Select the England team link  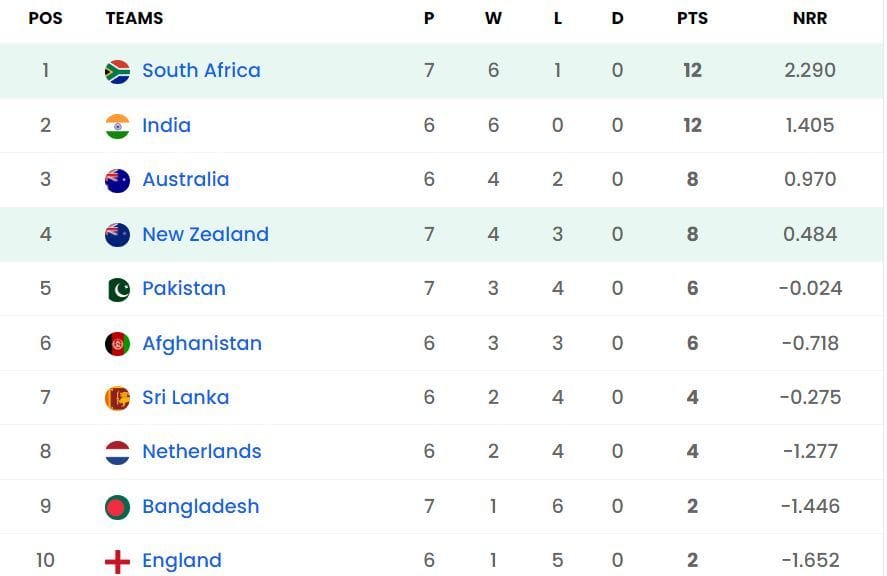pyautogui.click(x=181, y=560)
